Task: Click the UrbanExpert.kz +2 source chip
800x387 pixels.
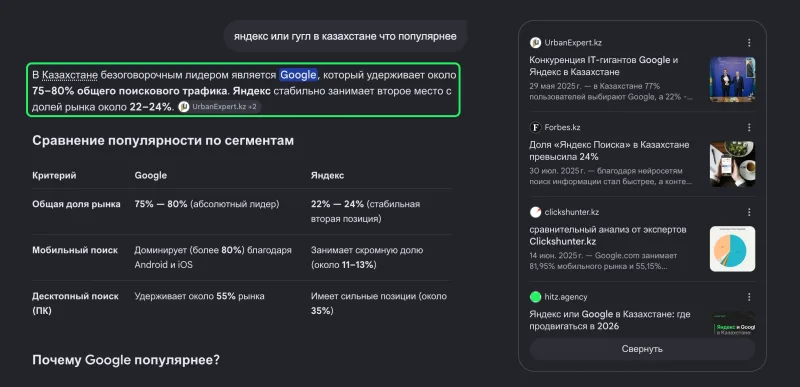Action: point(219,107)
